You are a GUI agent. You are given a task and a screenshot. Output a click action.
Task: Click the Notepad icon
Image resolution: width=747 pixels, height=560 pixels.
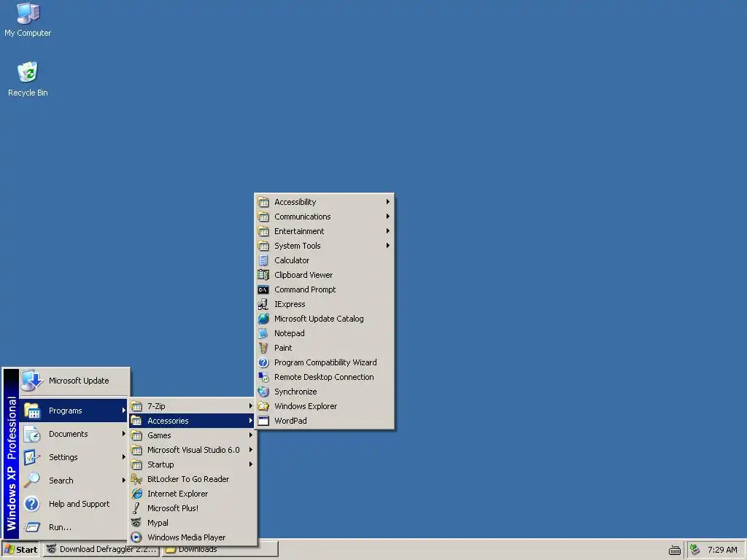click(x=263, y=333)
